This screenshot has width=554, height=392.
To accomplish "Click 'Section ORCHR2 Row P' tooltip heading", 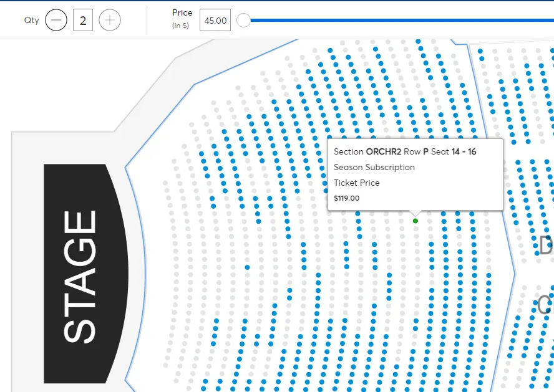I will [381, 151].
